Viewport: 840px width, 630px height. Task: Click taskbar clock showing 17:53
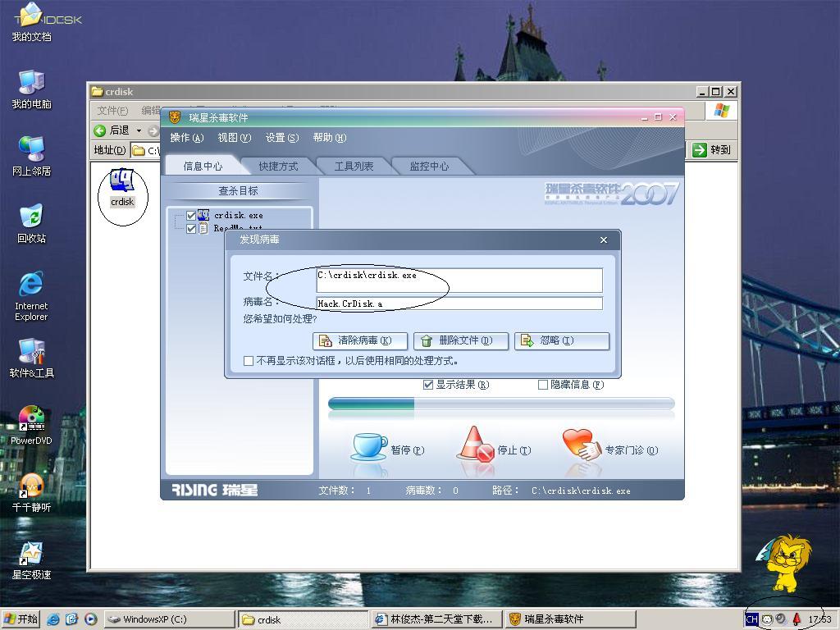coord(820,619)
